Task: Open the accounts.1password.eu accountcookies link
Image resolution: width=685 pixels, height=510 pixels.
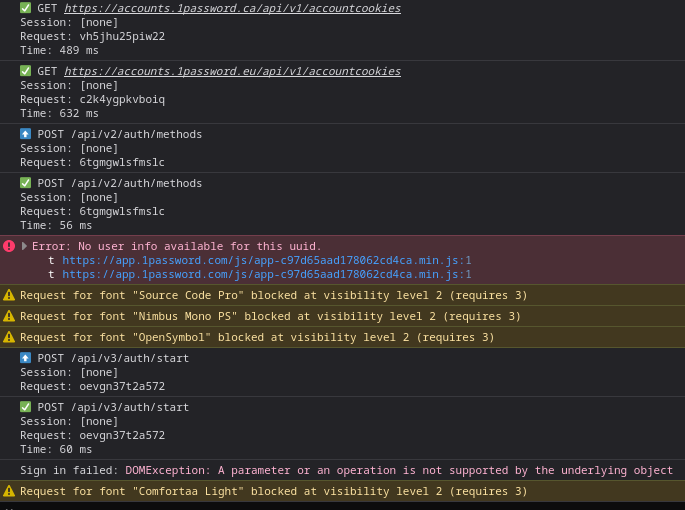Action: pos(232,71)
